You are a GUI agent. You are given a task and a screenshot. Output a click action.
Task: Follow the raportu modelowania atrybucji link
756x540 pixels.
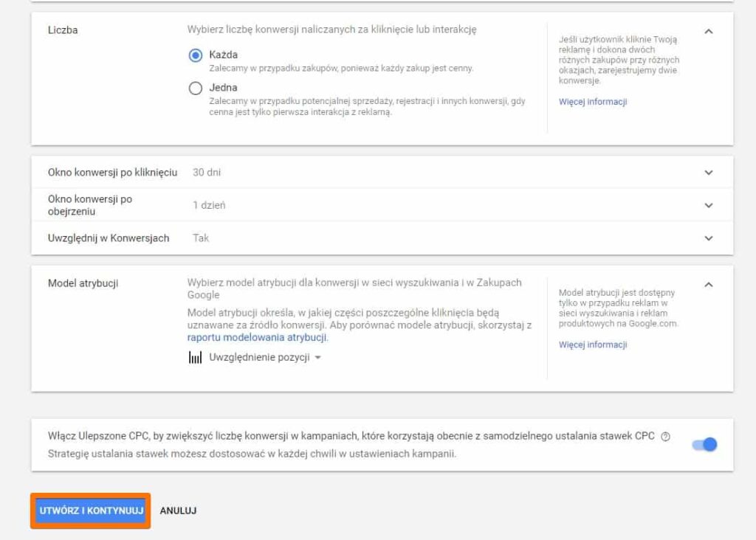point(257,338)
